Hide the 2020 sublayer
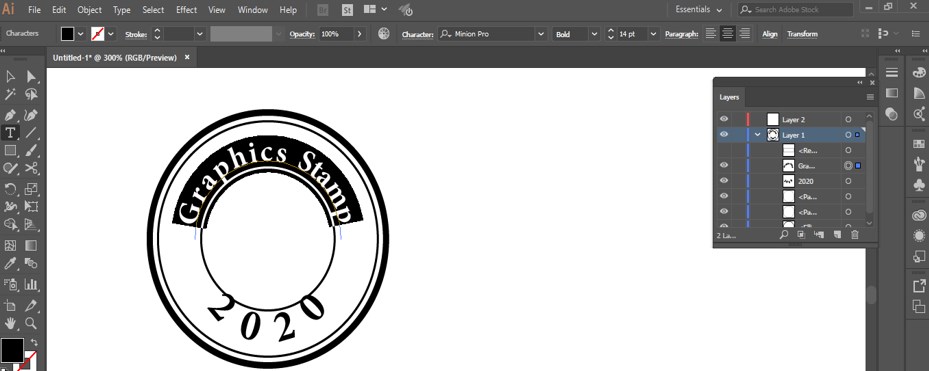Screen dimensions: 929x371 point(724,181)
